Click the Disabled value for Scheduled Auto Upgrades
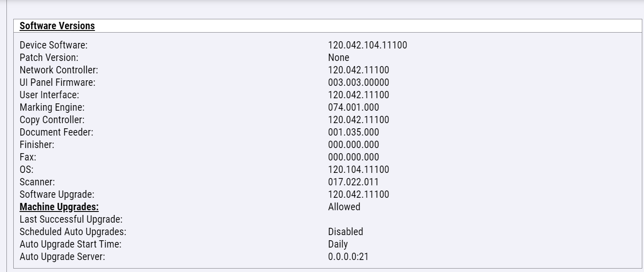Screen dimensions: 644x272 click(345, 232)
